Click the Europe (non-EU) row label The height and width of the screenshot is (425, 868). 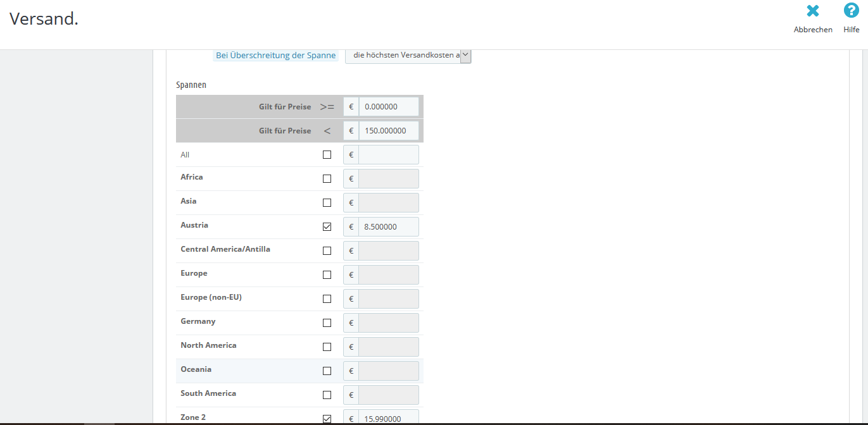click(x=211, y=297)
